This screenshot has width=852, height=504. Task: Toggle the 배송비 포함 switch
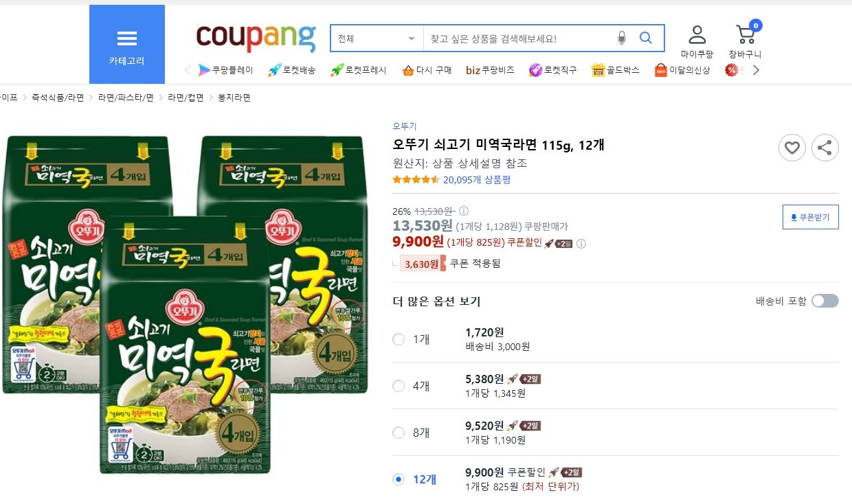[825, 301]
